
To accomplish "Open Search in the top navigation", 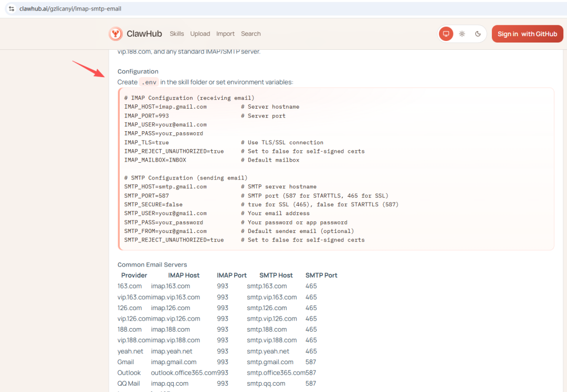I will 250,34.
